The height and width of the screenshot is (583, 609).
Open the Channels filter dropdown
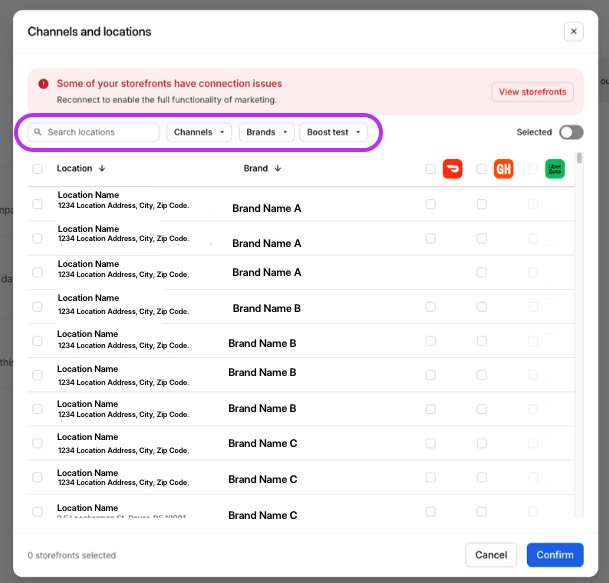pos(199,132)
